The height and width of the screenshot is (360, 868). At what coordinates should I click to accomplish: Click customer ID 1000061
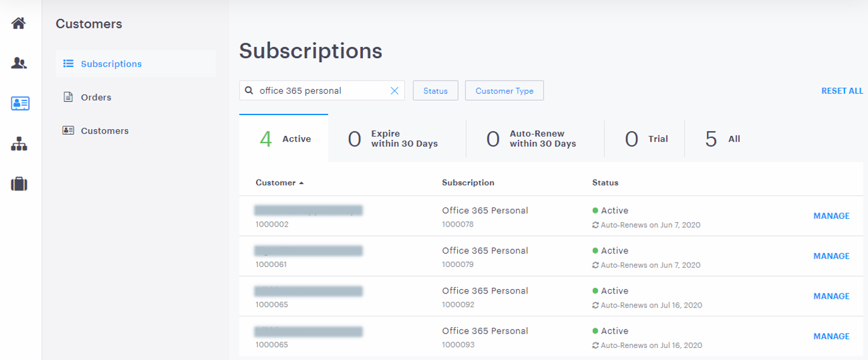point(271,264)
